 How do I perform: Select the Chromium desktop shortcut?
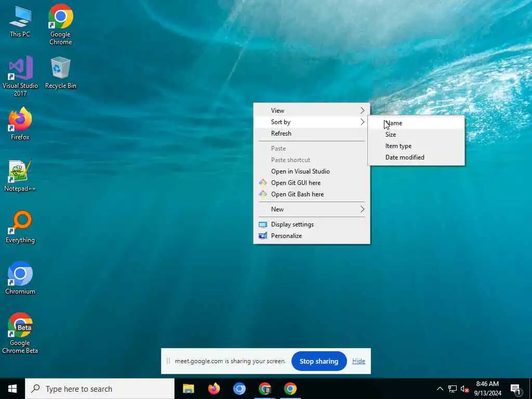(x=20, y=278)
